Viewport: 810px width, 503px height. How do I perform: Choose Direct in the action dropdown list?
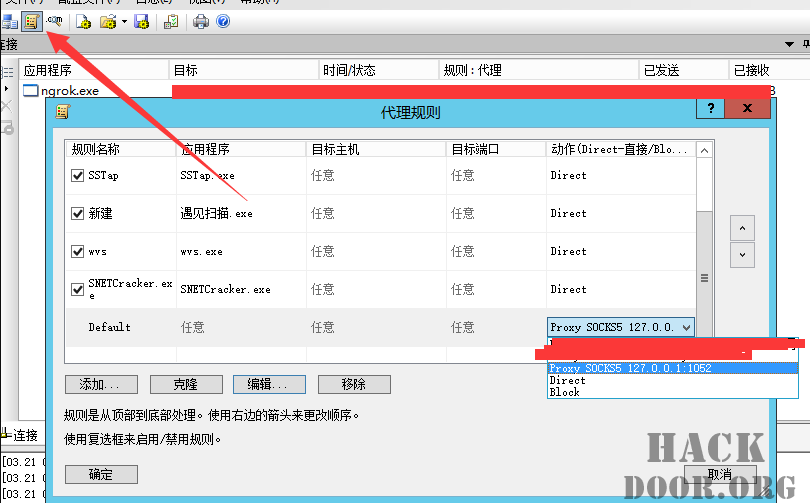(673, 380)
